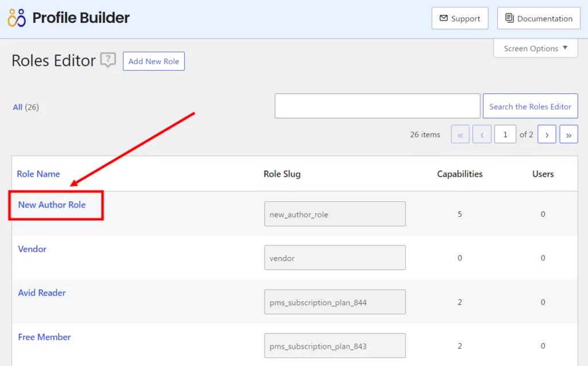Open the Vendor role link

click(32, 249)
